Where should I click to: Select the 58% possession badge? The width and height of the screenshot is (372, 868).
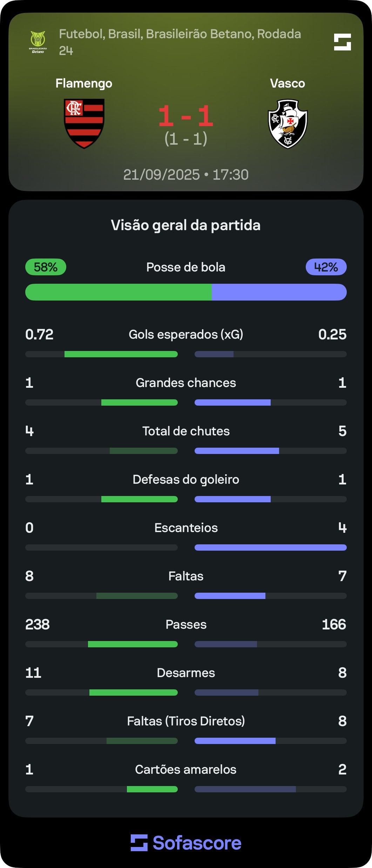[46, 267]
